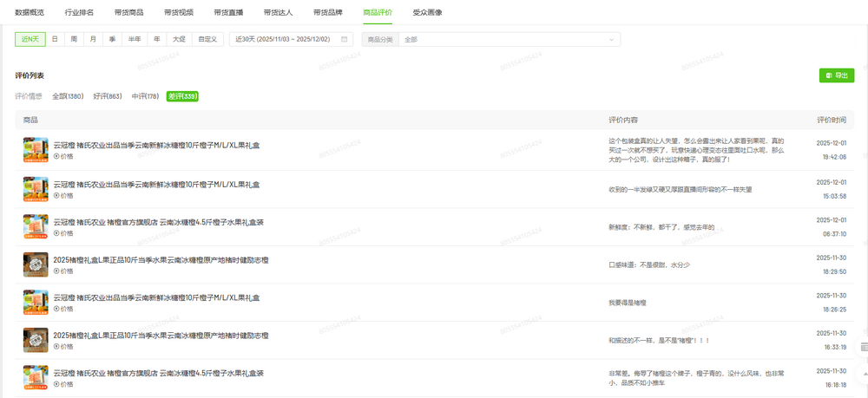Screen dimensions: 868x398
Task: Open thumbnail of first 云冠橙 10斤 product
Action: (x=36, y=150)
